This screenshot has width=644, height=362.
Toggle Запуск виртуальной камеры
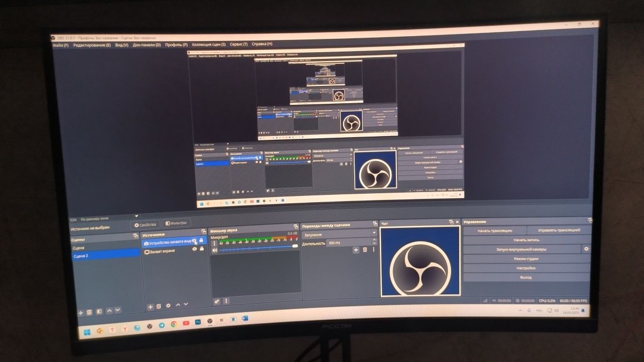(x=522, y=249)
